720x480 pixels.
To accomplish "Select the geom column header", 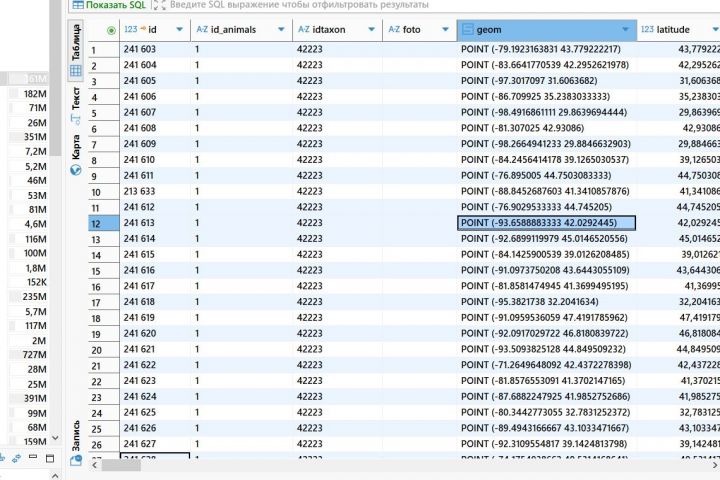I will pyautogui.click(x=547, y=30).
